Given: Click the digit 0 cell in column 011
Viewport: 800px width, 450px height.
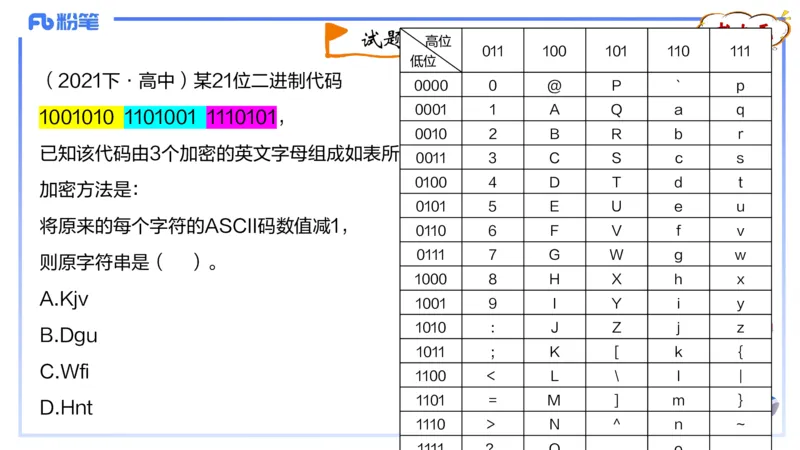Looking at the screenshot, I should (x=493, y=85).
